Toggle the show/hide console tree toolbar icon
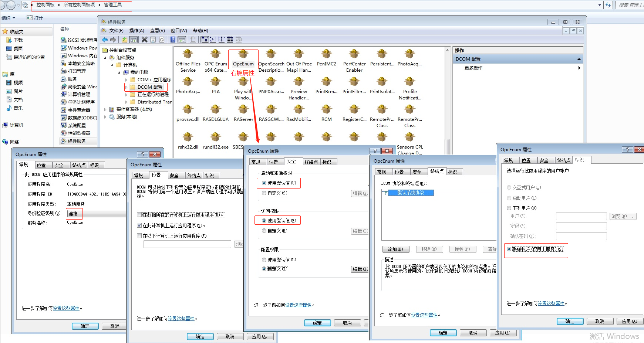Screen dimensions: 644x343 click(x=133, y=40)
